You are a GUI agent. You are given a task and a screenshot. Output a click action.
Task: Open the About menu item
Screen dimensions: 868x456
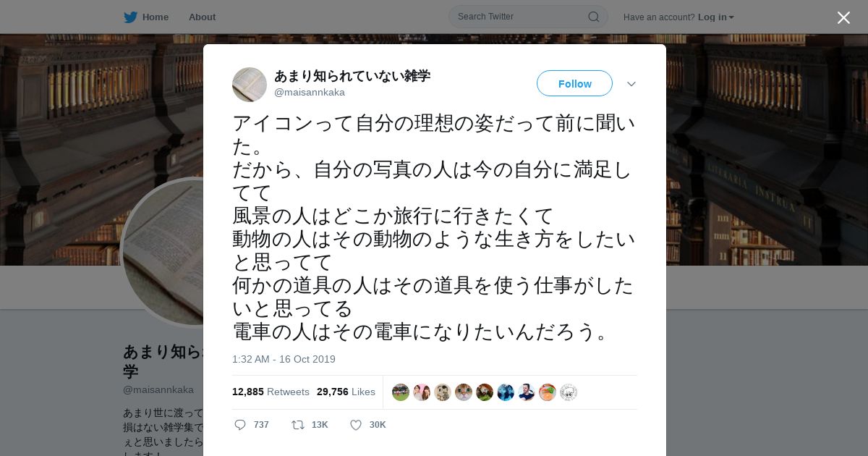pos(202,17)
